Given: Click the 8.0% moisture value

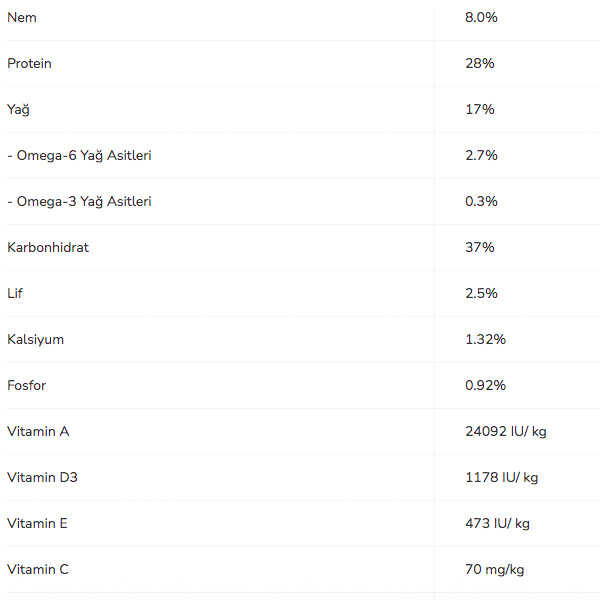Looking at the screenshot, I should [481, 18].
